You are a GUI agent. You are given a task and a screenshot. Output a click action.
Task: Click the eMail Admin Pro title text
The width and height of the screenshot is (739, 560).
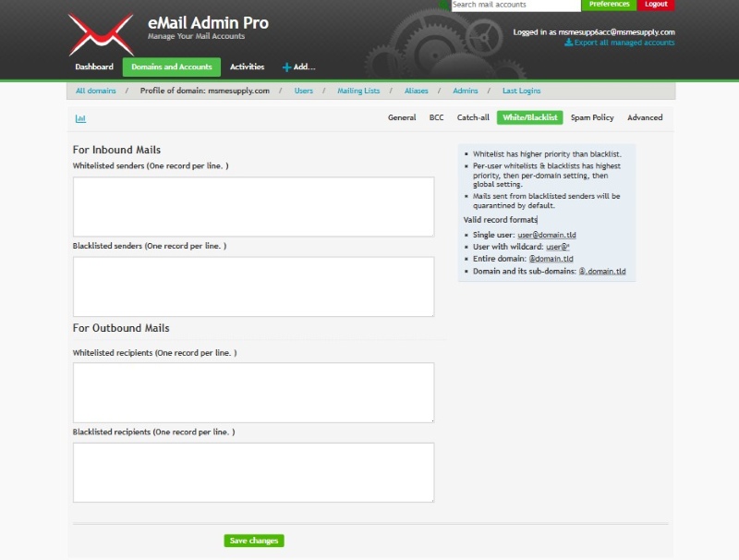pyautogui.click(x=208, y=22)
